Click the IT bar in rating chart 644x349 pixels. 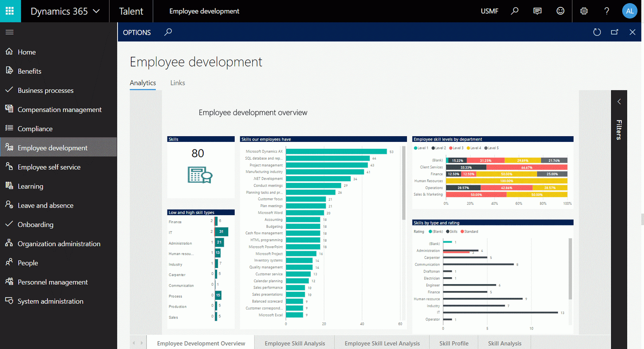(500, 312)
